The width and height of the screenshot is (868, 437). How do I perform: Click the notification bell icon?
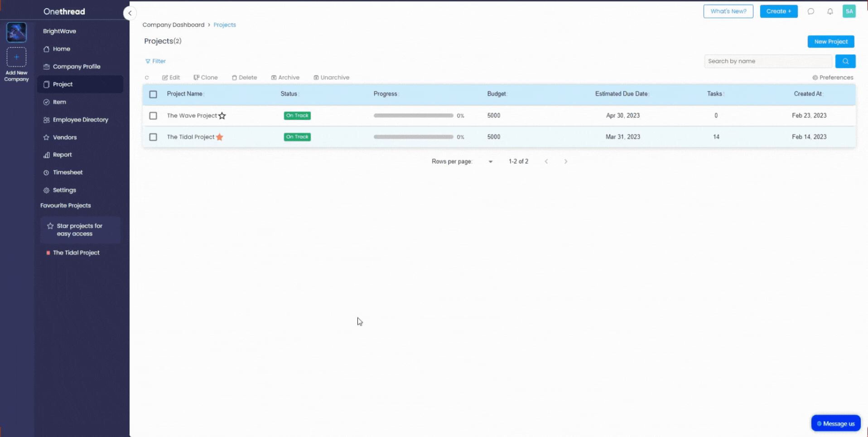point(829,11)
